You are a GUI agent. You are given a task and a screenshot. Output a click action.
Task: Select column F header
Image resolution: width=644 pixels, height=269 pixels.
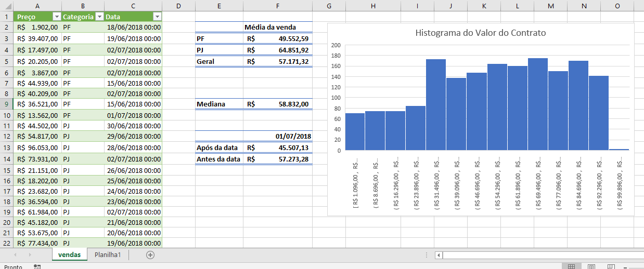coord(278,6)
